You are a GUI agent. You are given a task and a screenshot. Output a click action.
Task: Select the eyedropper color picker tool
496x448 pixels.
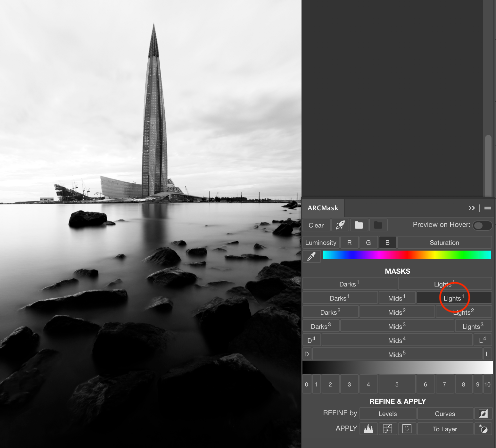311,256
